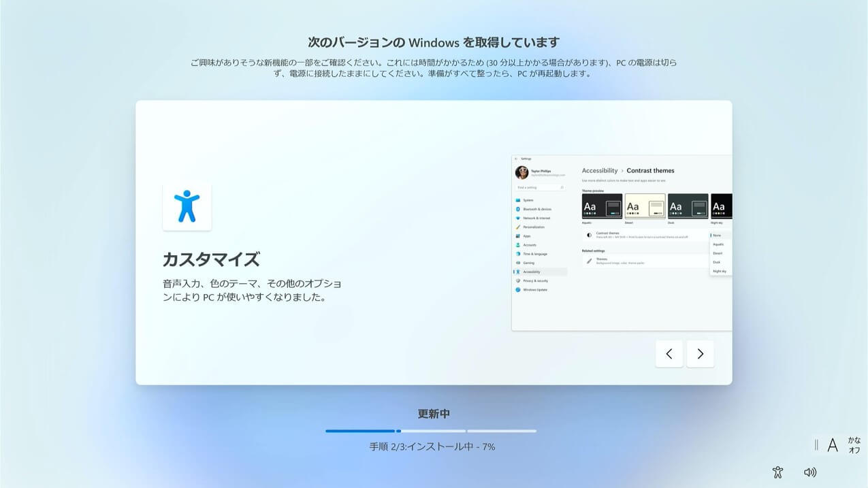Click the '手順 2/3:インストール中 - 7%' status text
Viewport: 868px width, 488px height.
click(x=432, y=446)
